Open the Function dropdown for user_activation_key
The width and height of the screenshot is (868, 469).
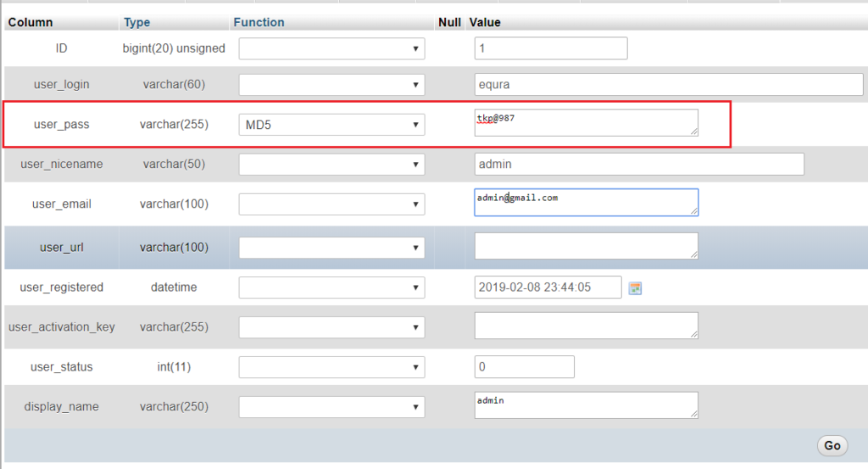click(331, 327)
